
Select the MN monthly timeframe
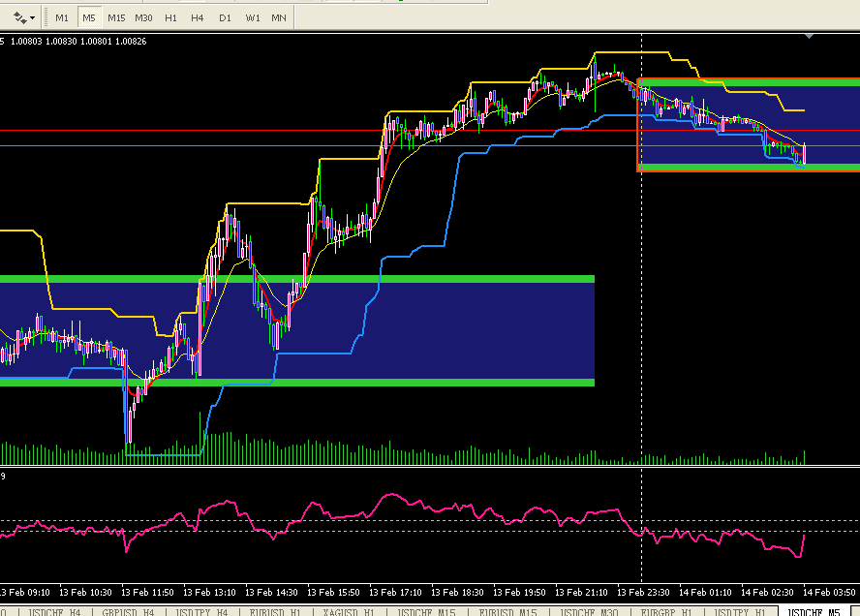tap(279, 18)
